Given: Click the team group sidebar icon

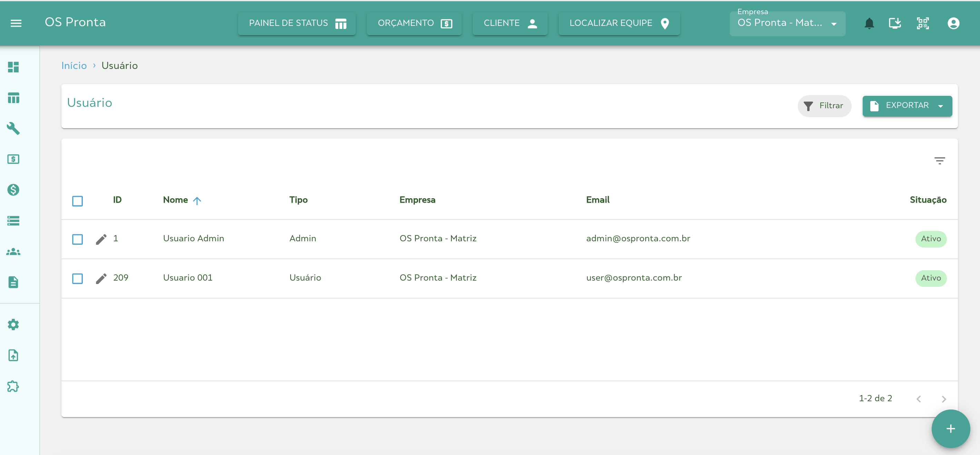Looking at the screenshot, I should click(x=13, y=252).
